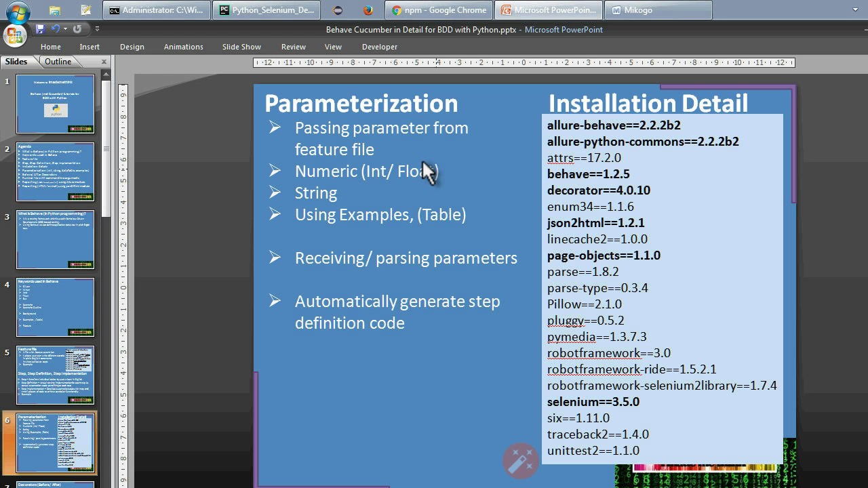Image resolution: width=868 pixels, height=488 pixels.
Task: Click the 'allure-behave==2.2.2b2' line
Action: pyautogui.click(x=614, y=125)
